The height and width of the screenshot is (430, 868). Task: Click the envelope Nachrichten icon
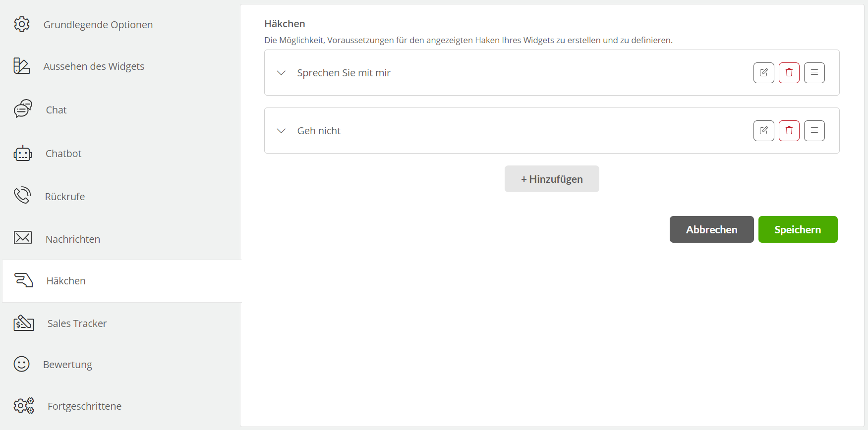(23, 238)
